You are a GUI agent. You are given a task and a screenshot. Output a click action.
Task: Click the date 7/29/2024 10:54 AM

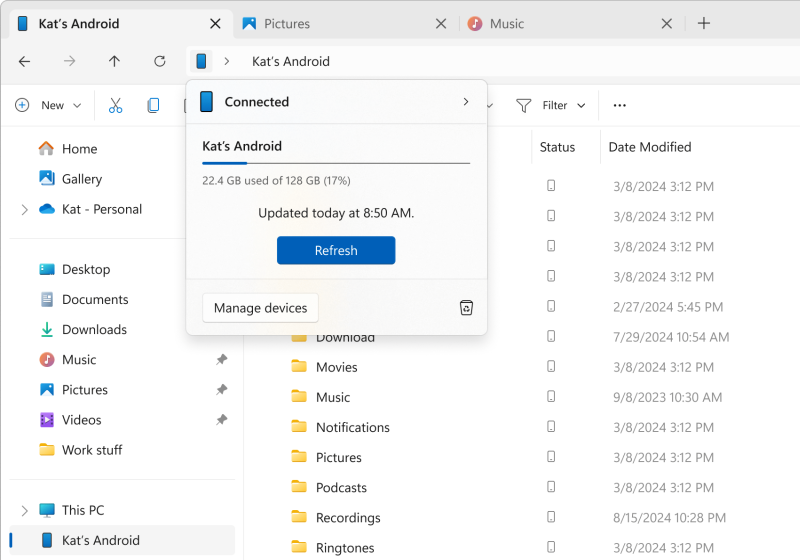[671, 337]
